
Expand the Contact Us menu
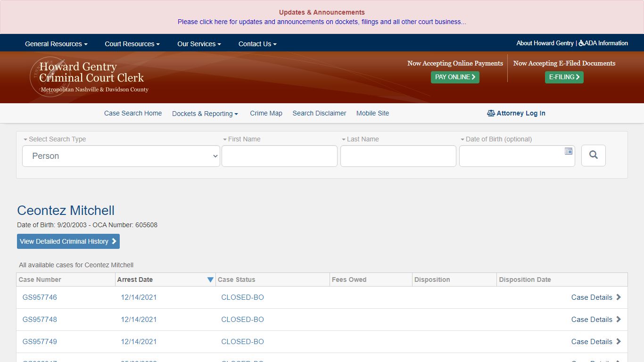click(257, 44)
